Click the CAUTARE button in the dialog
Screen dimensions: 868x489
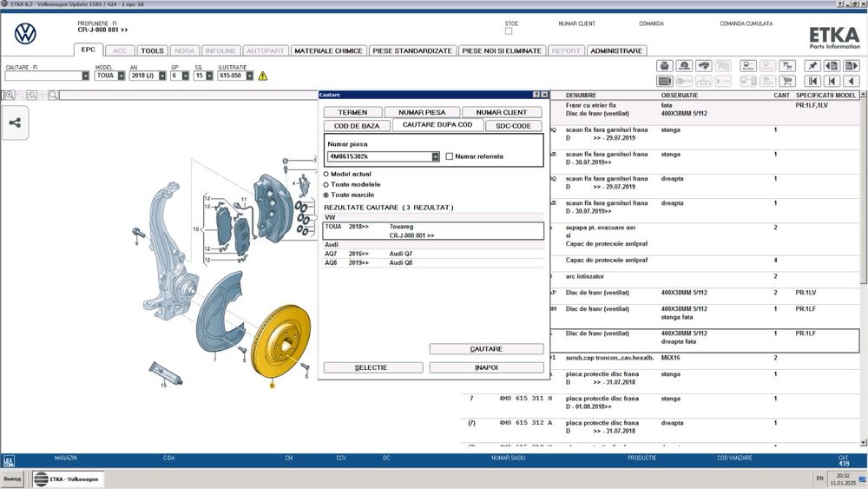coord(486,349)
